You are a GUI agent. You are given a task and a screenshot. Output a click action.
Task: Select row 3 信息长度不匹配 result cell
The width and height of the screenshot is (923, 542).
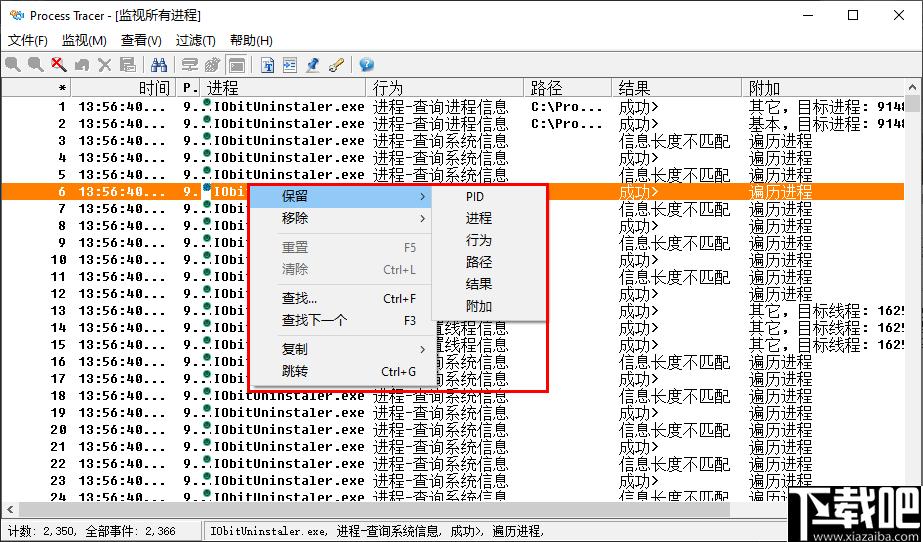point(675,141)
